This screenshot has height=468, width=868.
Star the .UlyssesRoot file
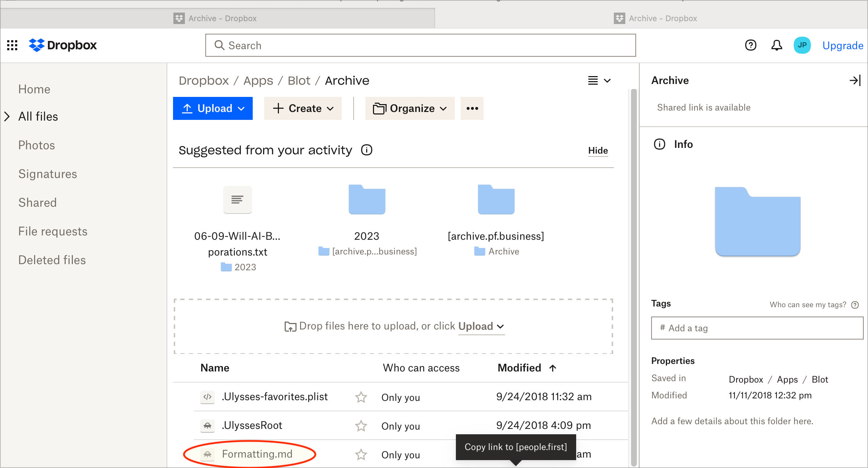[x=361, y=426]
